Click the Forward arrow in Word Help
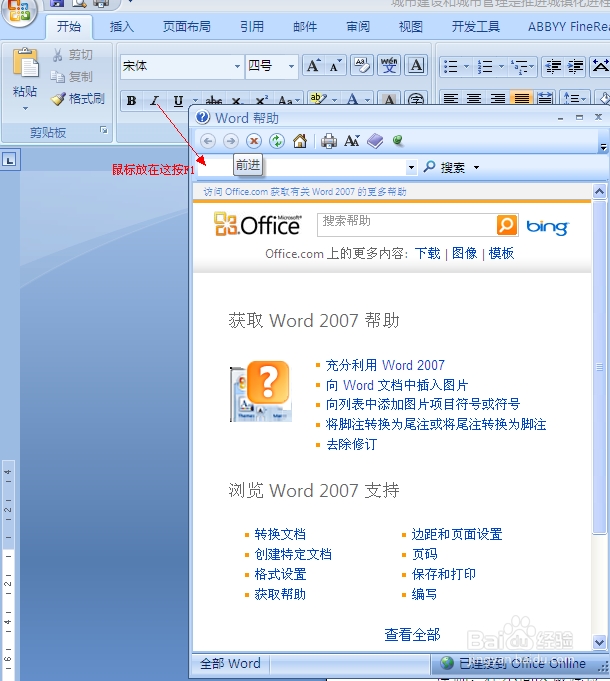 point(231,141)
